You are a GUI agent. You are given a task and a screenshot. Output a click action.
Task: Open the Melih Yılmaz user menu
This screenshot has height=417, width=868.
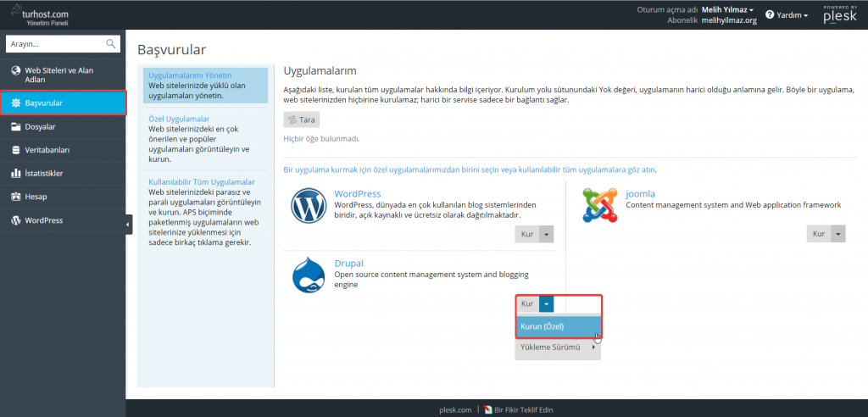(727, 9)
